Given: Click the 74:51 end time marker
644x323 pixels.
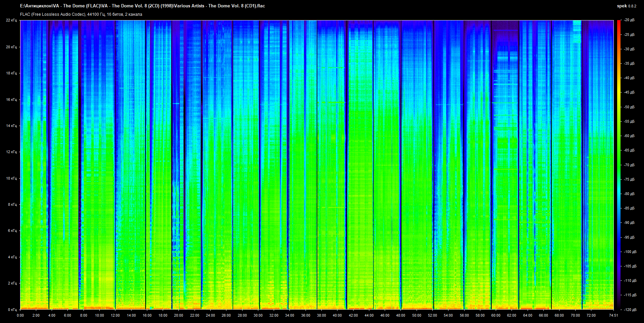Looking at the screenshot, I should click(x=613, y=315).
